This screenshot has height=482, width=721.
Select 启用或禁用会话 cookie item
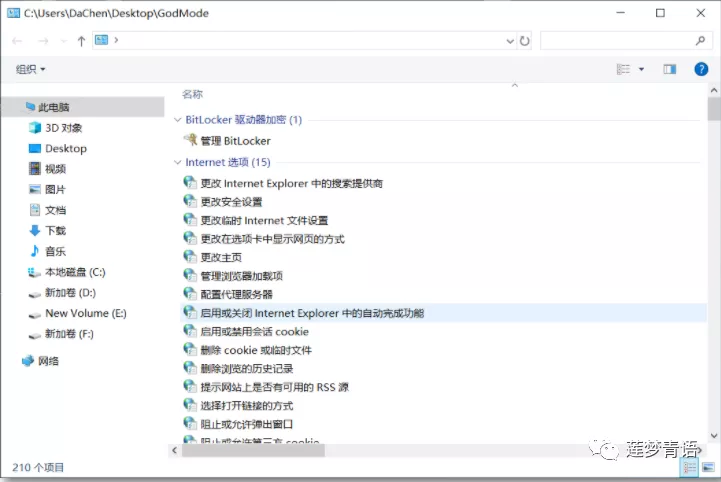click(246, 331)
